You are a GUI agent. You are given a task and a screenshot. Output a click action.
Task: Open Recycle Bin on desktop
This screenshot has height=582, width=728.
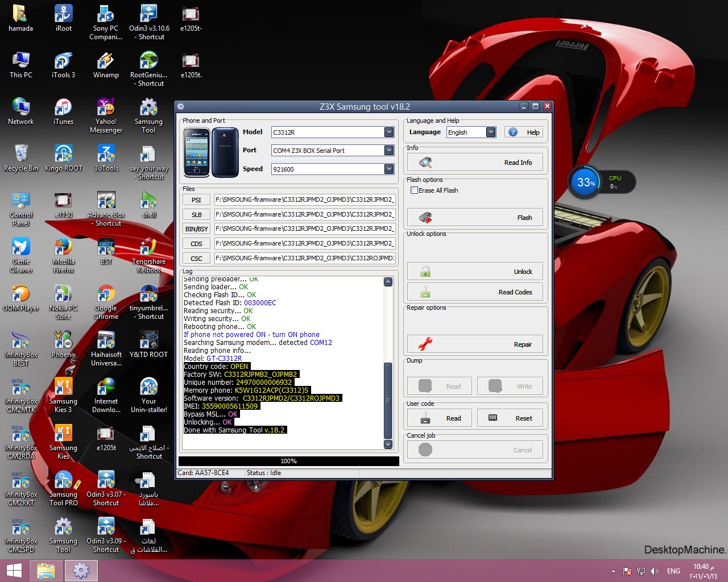click(21, 158)
